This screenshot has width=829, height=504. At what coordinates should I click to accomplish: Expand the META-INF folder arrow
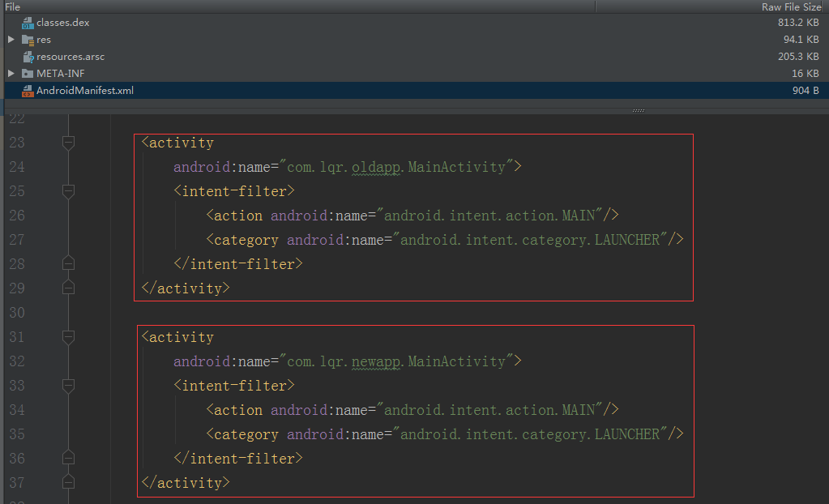[11, 74]
